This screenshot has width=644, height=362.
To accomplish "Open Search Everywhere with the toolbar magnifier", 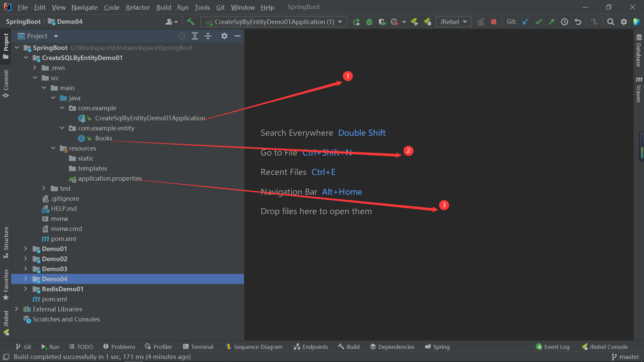I will point(610,21).
